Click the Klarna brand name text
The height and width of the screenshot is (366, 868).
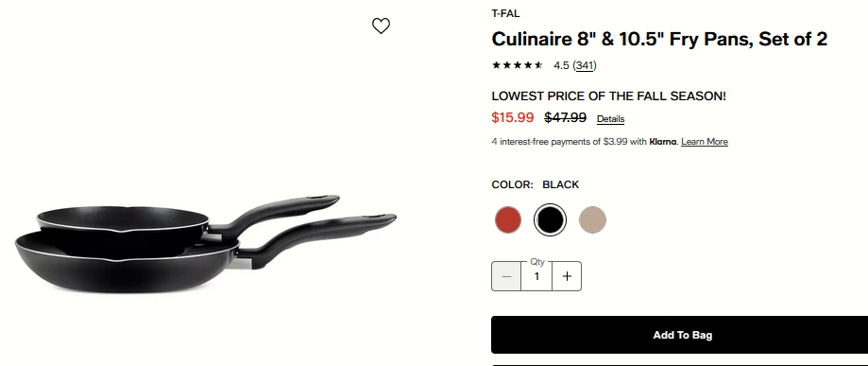663,142
